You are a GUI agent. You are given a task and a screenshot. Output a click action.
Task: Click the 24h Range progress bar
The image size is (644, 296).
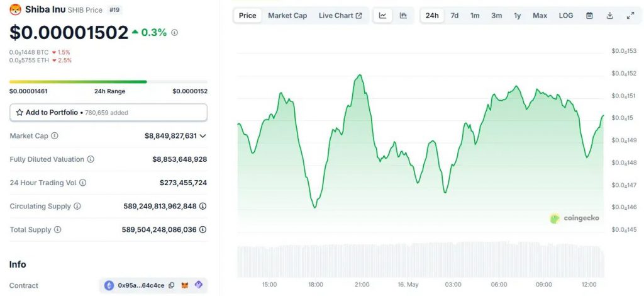point(108,82)
